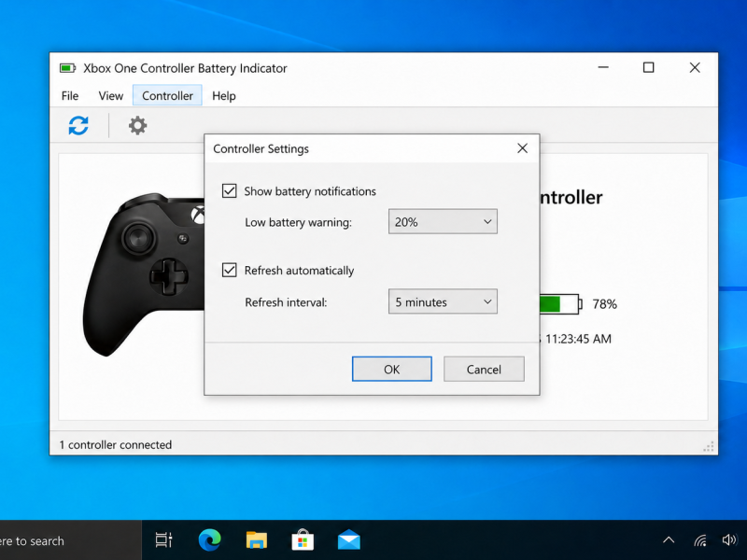The width and height of the screenshot is (747, 560).
Task: Expand the Refresh interval 5 minutes dropdown
Action: 443,301
